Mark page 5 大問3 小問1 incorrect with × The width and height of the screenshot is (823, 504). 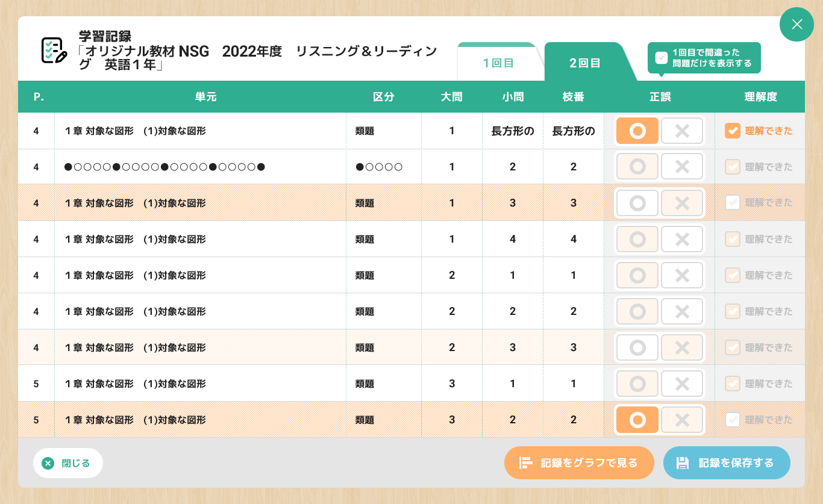coord(682,384)
